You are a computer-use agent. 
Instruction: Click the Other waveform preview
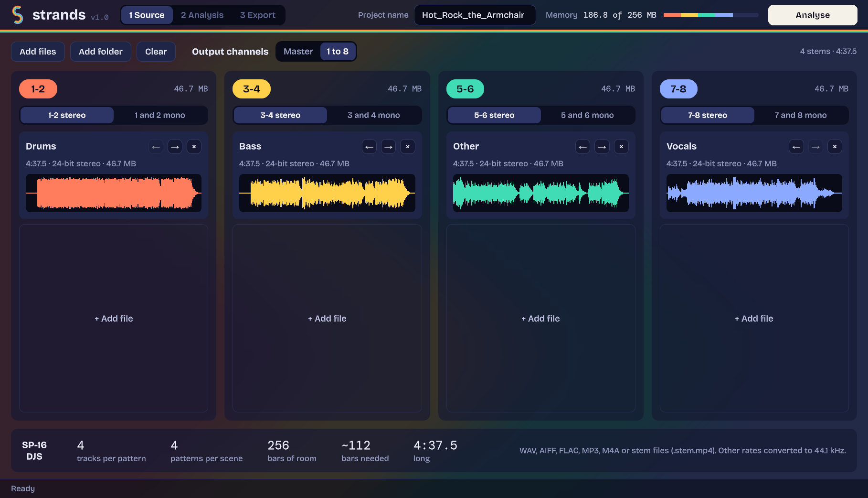coord(540,193)
